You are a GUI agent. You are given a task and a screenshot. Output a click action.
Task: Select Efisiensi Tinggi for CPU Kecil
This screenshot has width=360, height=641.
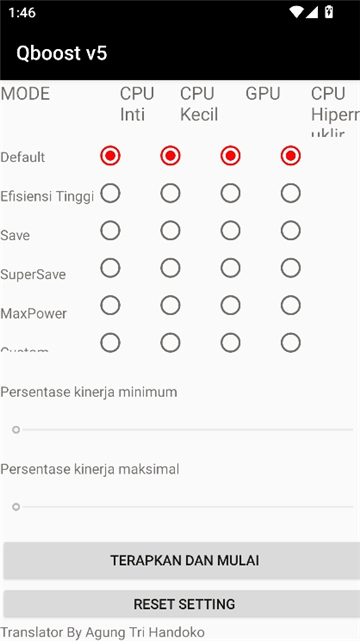point(170,193)
